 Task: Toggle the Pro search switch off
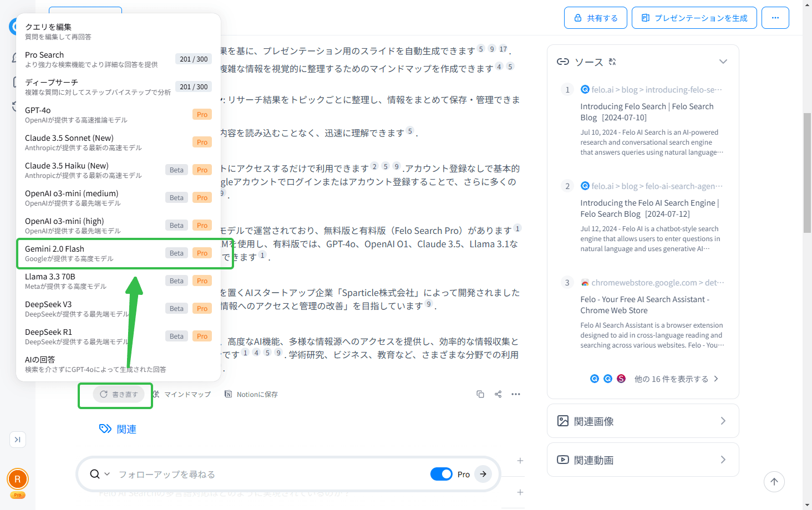(441, 474)
